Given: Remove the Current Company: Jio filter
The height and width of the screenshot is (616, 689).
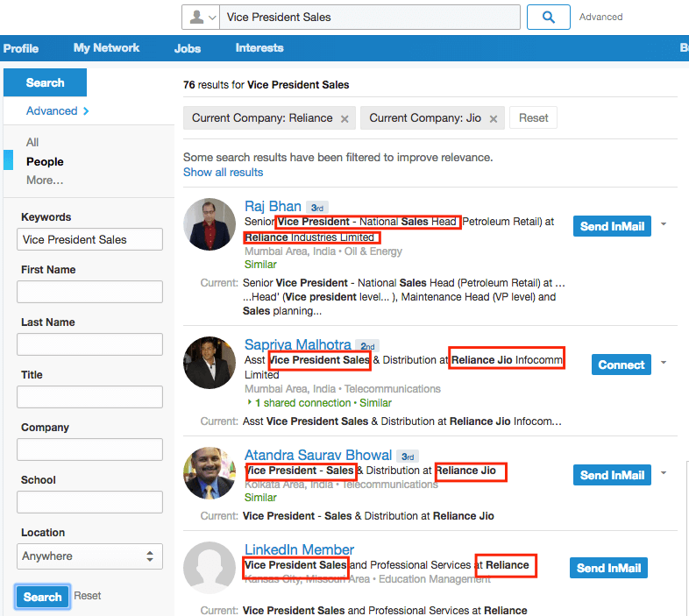Looking at the screenshot, I should (494, 118).
